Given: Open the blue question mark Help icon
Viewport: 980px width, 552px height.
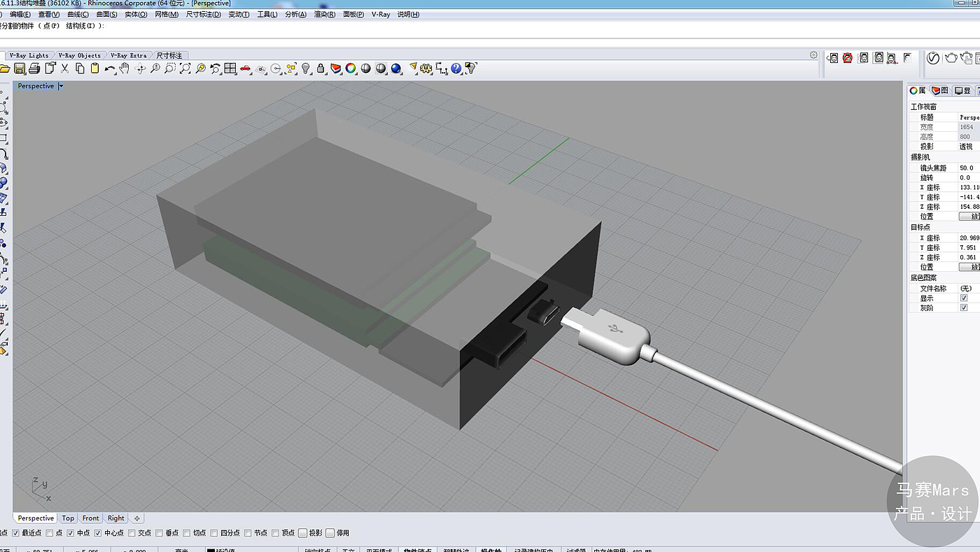Looking at the screenshot, I should pos(456,68).
